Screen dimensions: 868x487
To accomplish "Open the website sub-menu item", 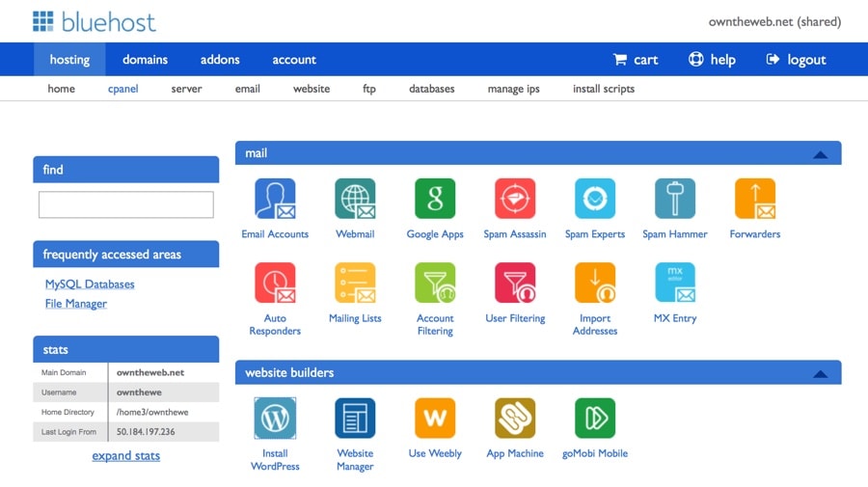I will [312, 89].
